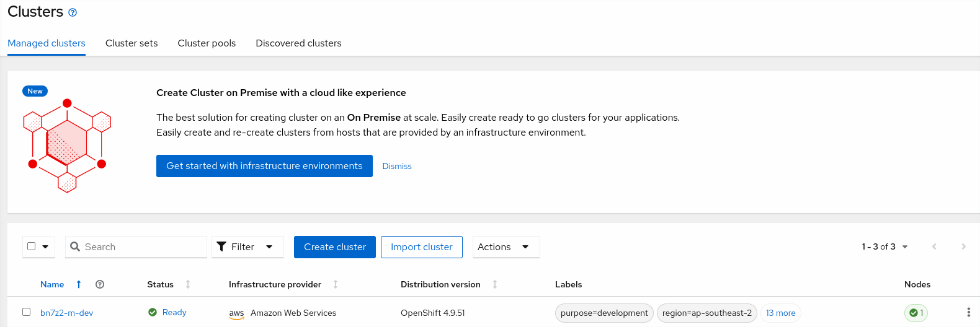Go to next page arrow
Viewport: 980px width, 327px height.
coord(963,246)
